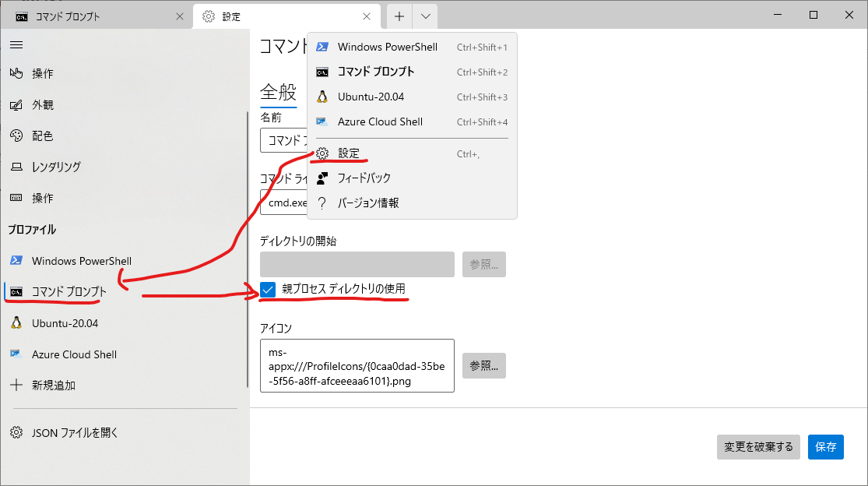Close the 設定 tab
This screenshot has height=486, width=868.
[367, 16]
